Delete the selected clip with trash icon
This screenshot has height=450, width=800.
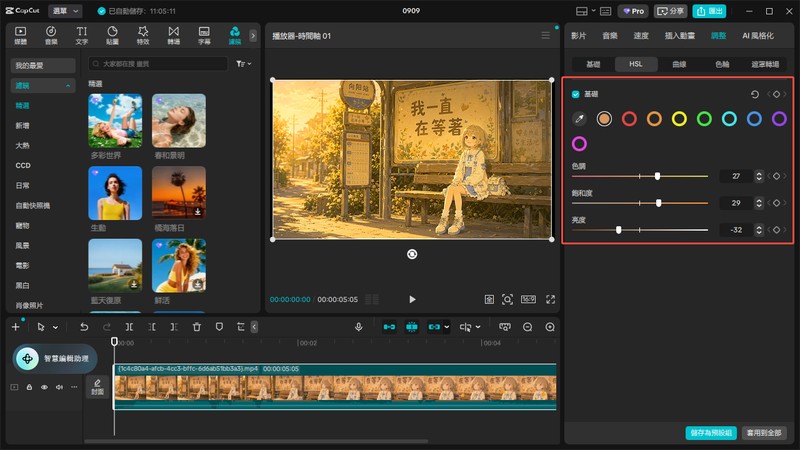[196, 327]
